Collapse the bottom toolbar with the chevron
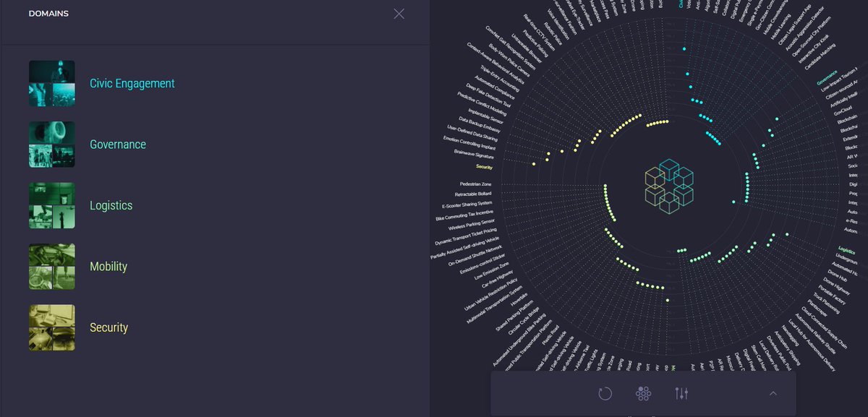 point(773,394)
